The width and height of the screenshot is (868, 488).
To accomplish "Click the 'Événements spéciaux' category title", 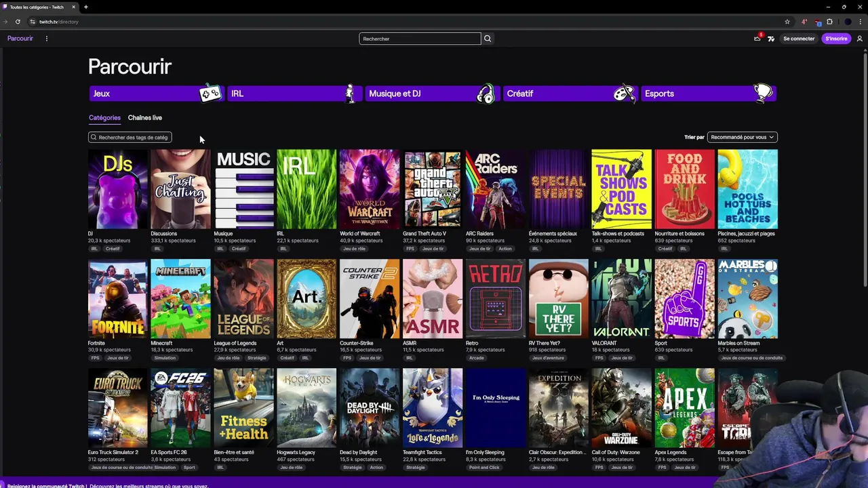I will pyautogui.click(x=553, y=234).
